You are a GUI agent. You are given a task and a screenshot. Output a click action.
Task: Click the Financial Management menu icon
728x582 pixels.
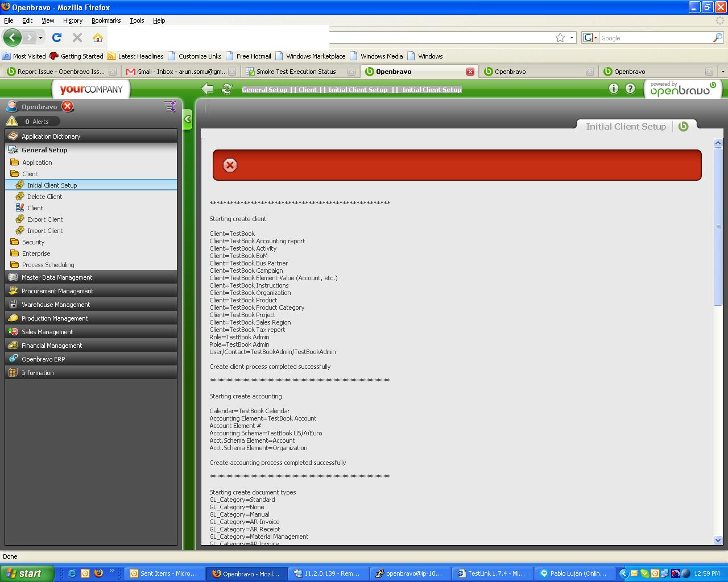pos(13,345)
